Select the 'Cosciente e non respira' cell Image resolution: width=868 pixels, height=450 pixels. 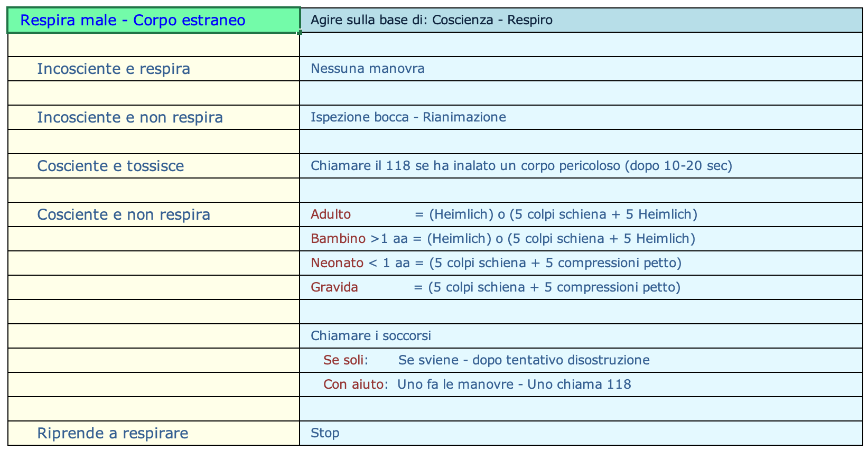tap(154, 214)
